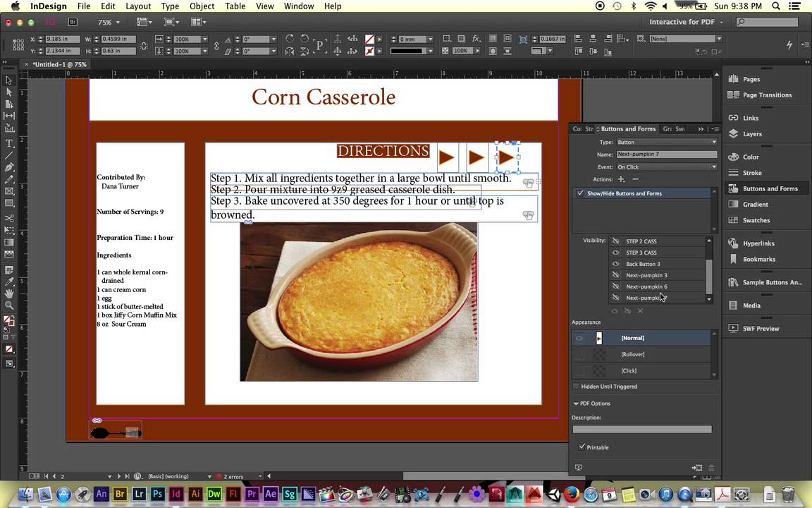Select the Direct Selection tool
Viewport: 812px width, 508px height.
click(8, 92)
